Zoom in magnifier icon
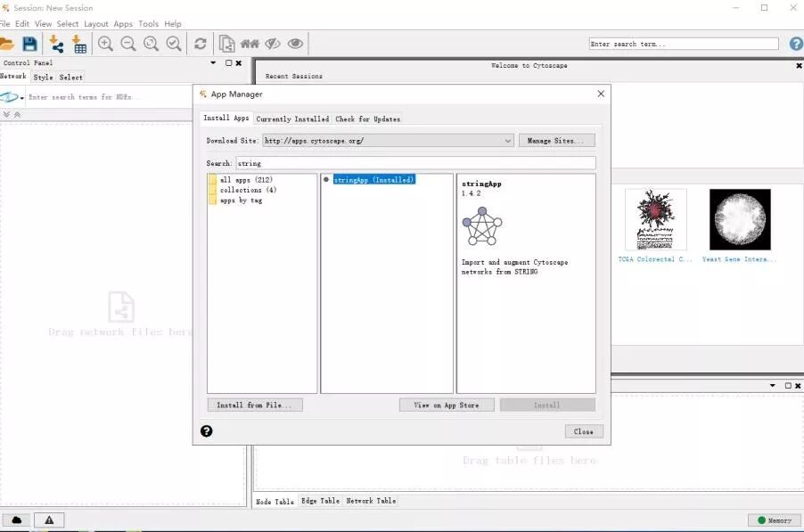Screen dimensions: 804x532 (x=106, y=44)
